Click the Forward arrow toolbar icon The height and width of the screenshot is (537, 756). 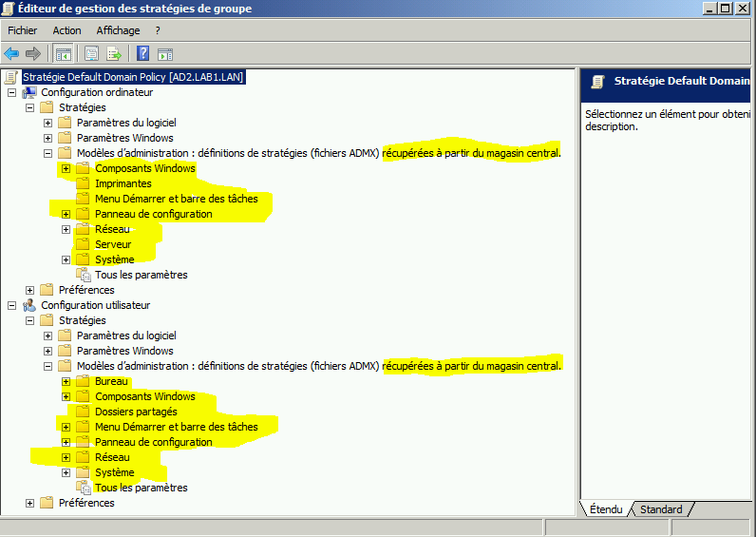tap(33, 53)
